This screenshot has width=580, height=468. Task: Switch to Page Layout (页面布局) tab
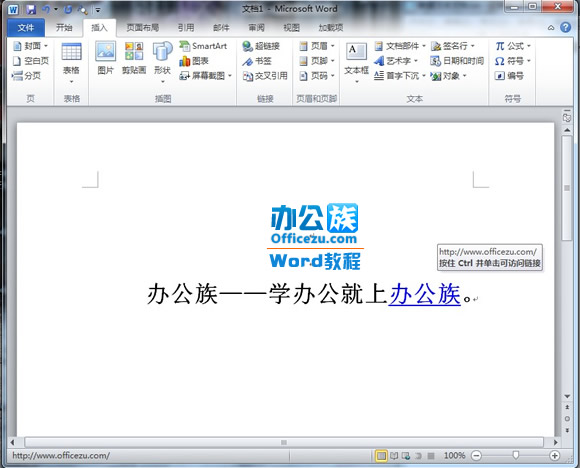pyautogui.click(x=142, y=27)
